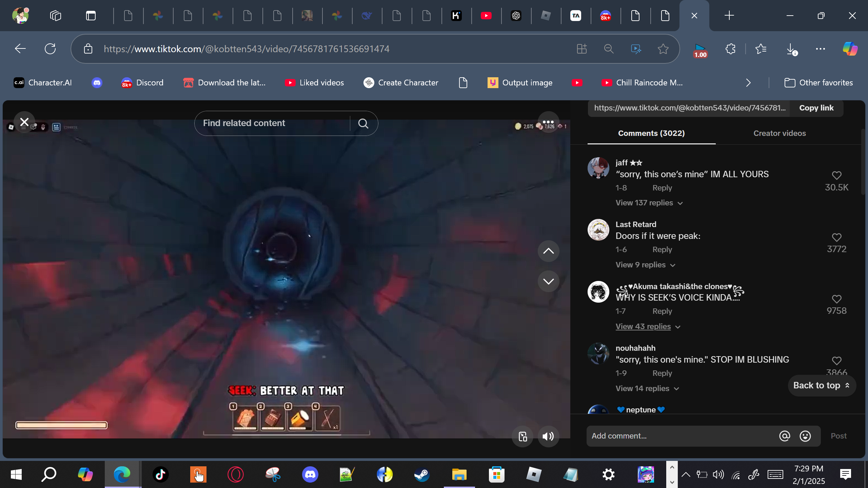Go to previous video with up arrow

[x=548, y=251]
